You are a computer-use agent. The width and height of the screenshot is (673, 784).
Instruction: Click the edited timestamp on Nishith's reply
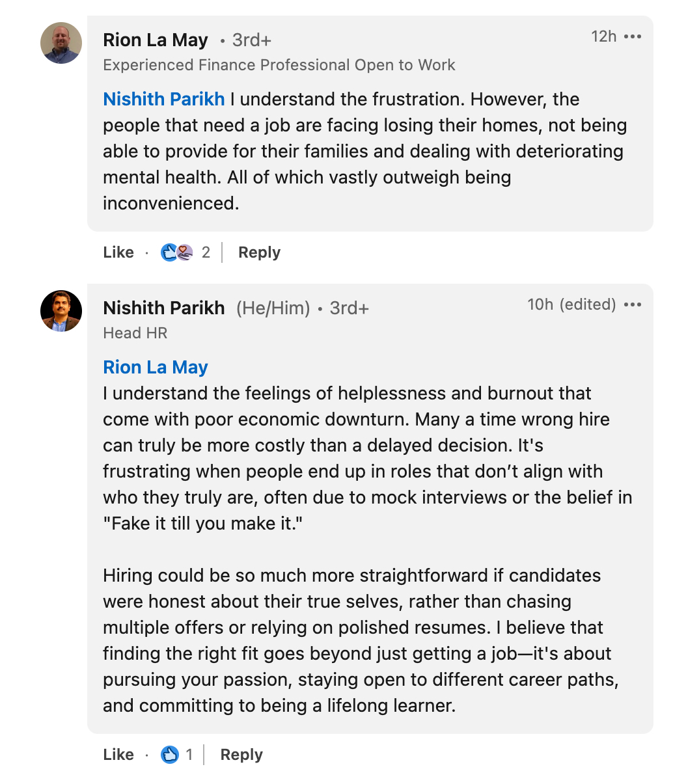(572, 304)
